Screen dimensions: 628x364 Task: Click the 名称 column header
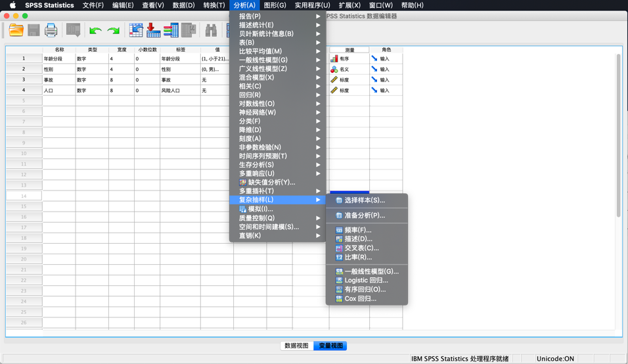click(59, 50)
